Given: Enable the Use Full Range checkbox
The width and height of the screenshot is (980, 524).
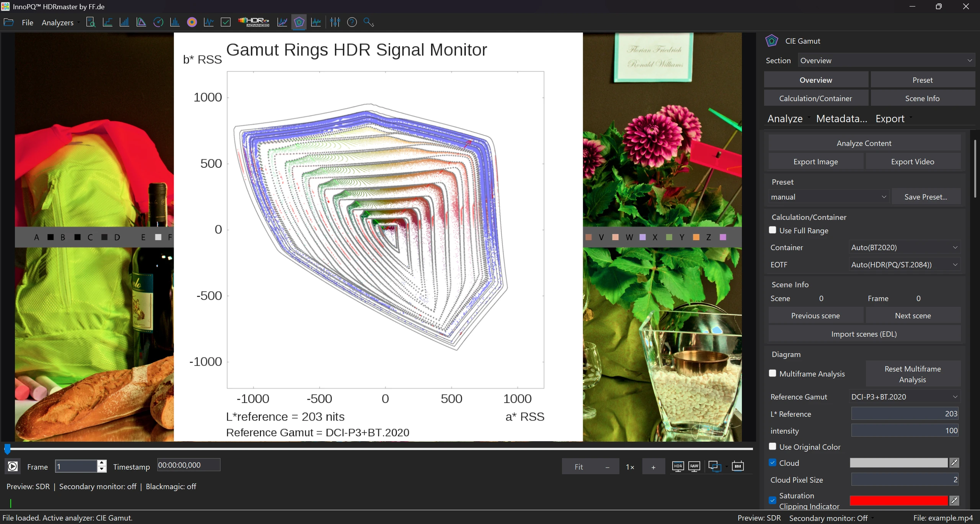Looking at the screenshot, I should point(773,230).
